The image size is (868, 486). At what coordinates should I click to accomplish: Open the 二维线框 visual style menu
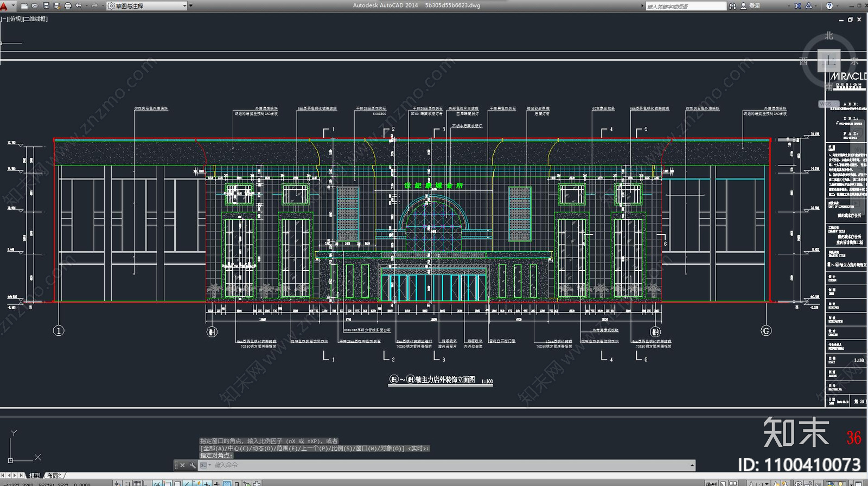pos(36,19)
